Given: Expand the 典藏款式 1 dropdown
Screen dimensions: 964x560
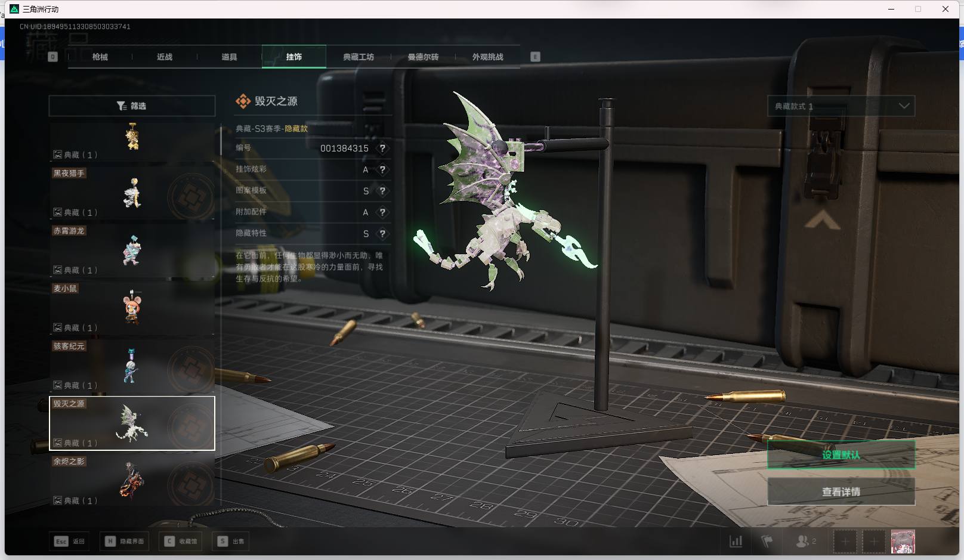Looking at the screenshot, I should point(841,106).
